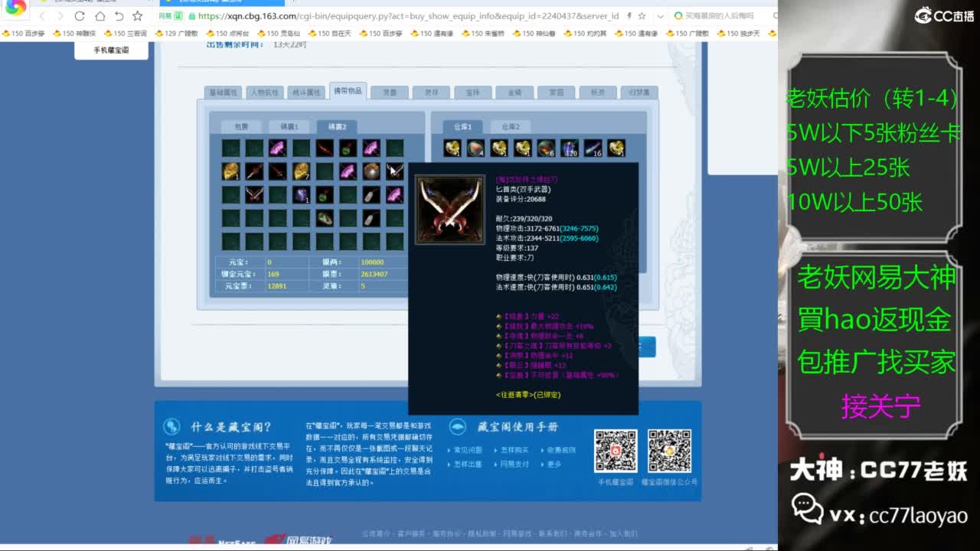Click the 藏宝阁微信公众号 QR code

pyautogui.click(x=670, y=451)
